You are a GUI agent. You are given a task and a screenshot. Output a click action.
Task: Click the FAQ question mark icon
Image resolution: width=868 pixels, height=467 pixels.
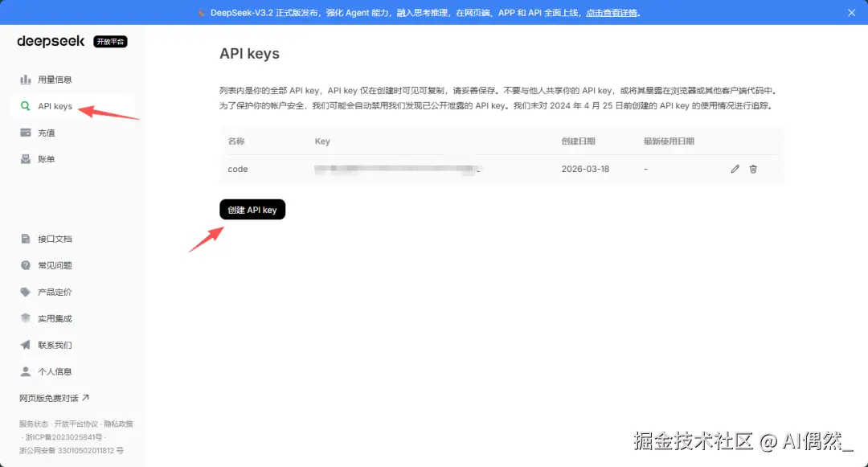click(26, 265)
